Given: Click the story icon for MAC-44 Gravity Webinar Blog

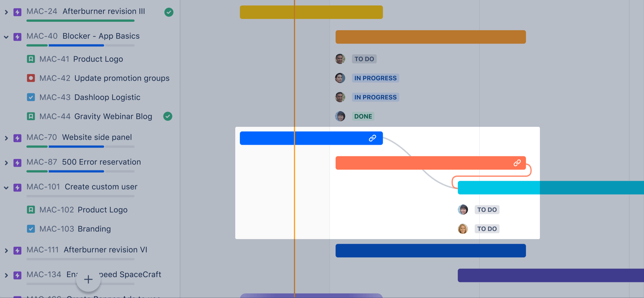Looking at the screenshot, I should pyautogui.click(x=31, y=116).
